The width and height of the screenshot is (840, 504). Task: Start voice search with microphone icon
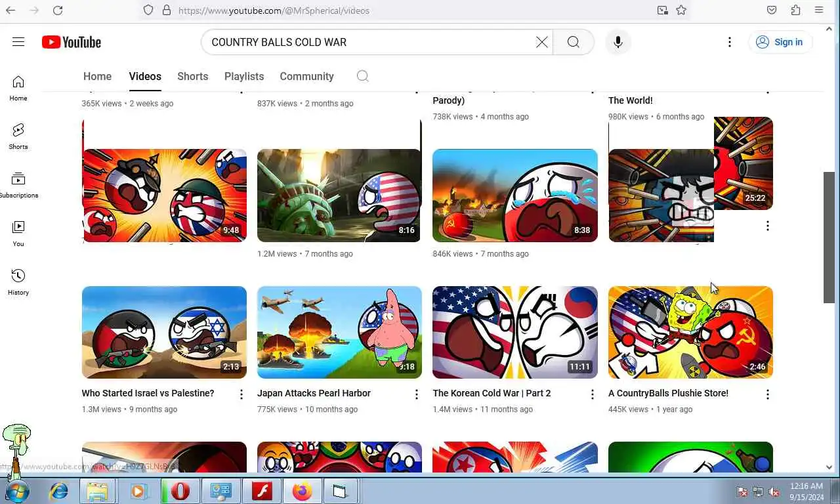point(618,42)
